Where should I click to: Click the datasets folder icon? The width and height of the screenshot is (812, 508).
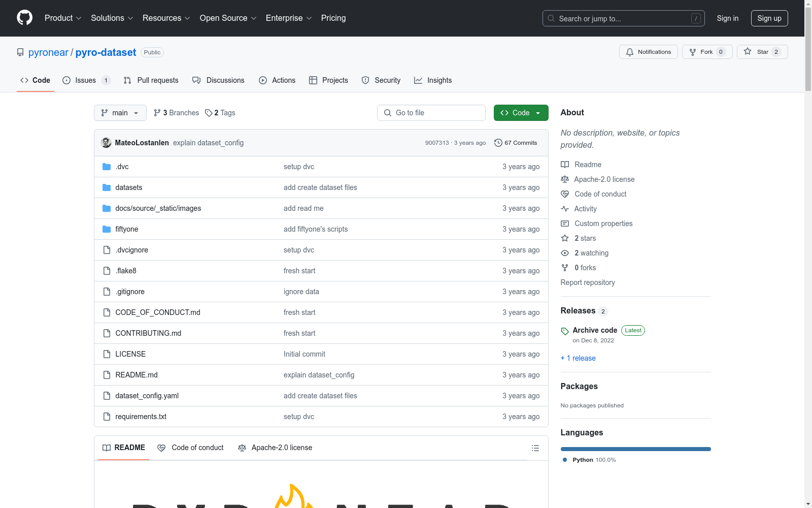107,187
